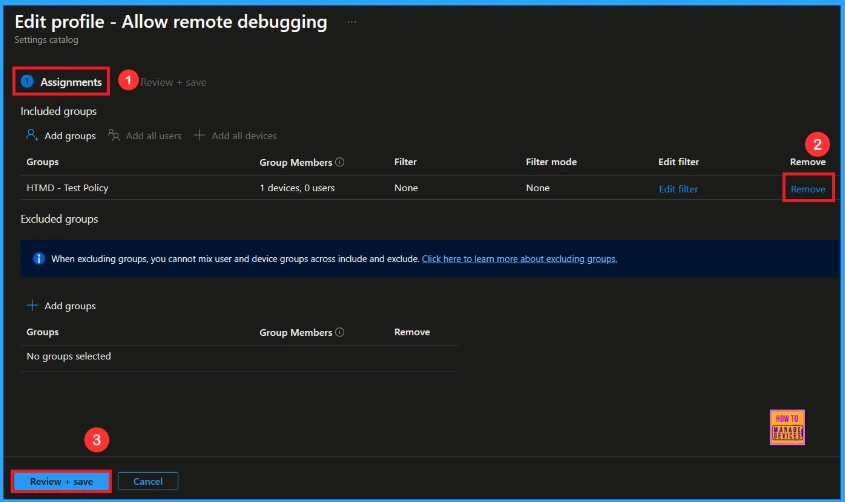
Task: Go to the Review + save step tab
Action: click(174, 82)
